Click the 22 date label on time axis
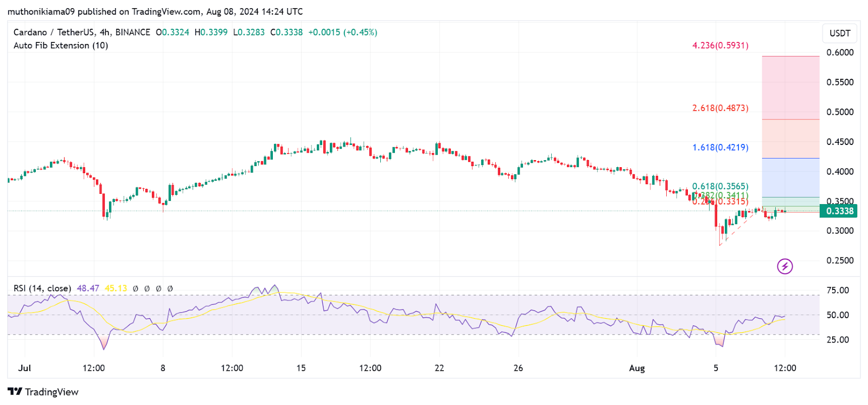Image resolution: width=868 pixels, height=405 pixels. [439, 368]
